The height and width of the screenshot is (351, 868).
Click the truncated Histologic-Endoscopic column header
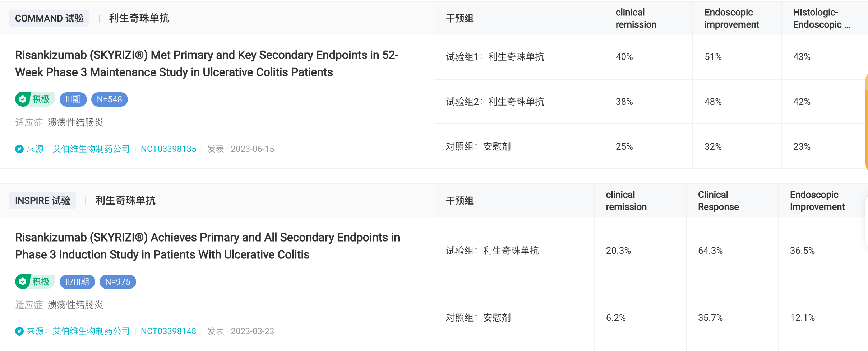[x=822, y=18]
